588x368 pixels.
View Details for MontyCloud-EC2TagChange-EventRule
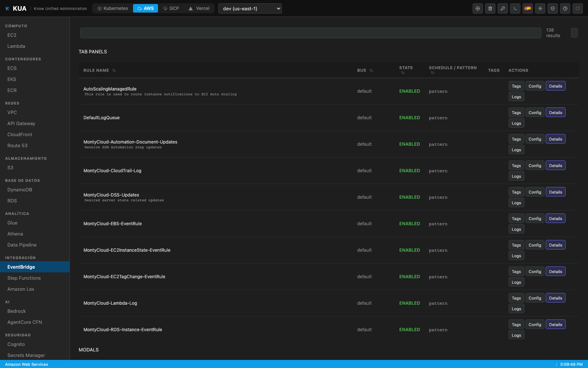click(556, 272)
